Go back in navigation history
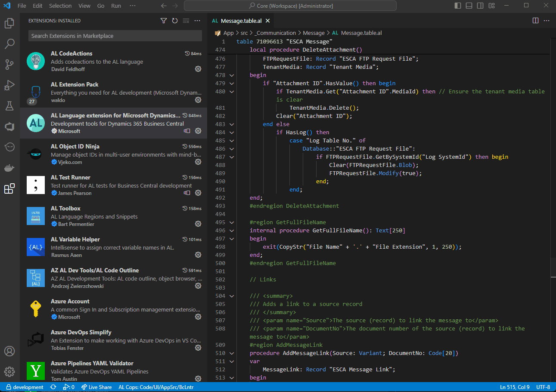This screenshot has height=392, width=556. 164,6
